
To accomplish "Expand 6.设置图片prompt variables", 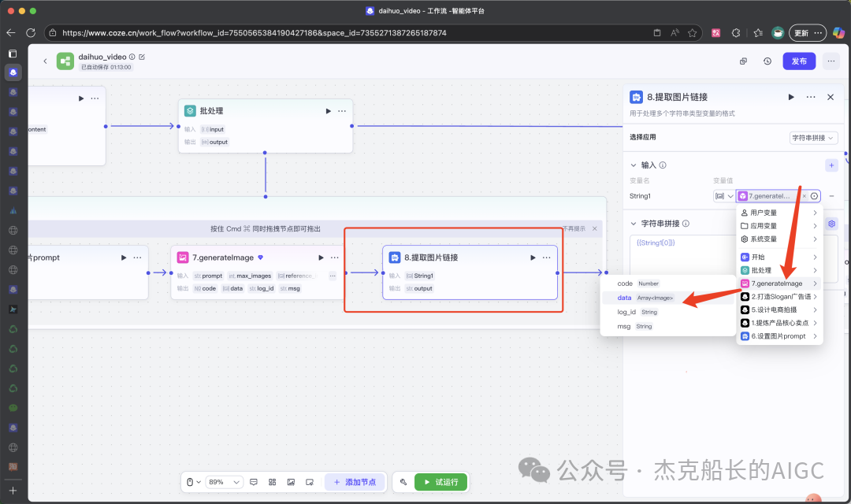I will (779, 336).
